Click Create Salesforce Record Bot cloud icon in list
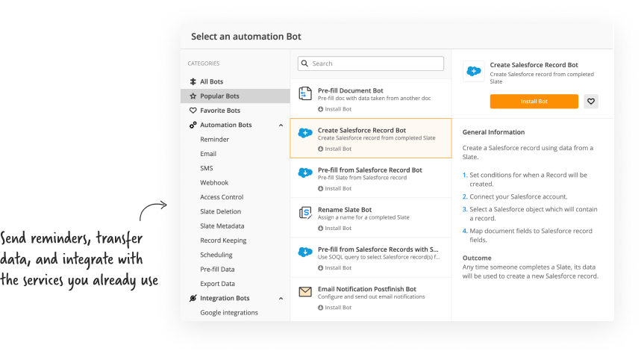The image size is (644, 357). pos(304,133)
